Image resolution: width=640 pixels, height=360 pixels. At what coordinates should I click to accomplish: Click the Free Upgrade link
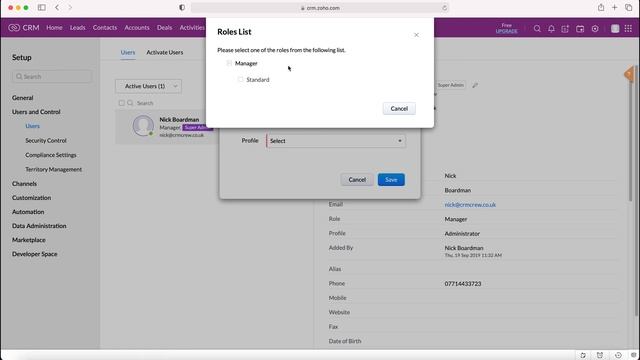(x=507, y=28)
